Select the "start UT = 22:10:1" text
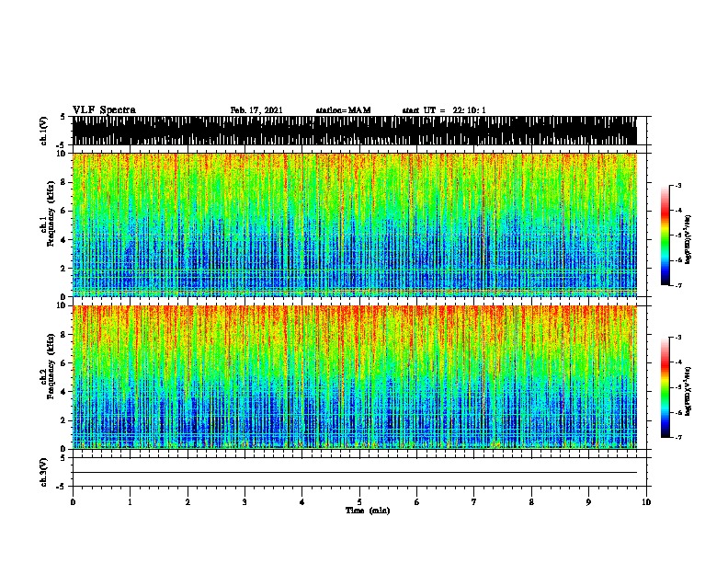Viewport: 728px width, 563px height. (x=444, y=110)
